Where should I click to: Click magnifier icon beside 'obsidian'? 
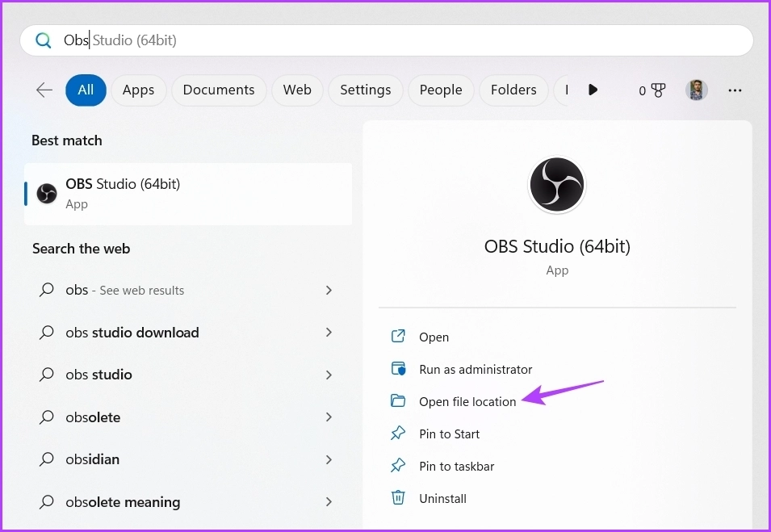(x=47, y=459)
